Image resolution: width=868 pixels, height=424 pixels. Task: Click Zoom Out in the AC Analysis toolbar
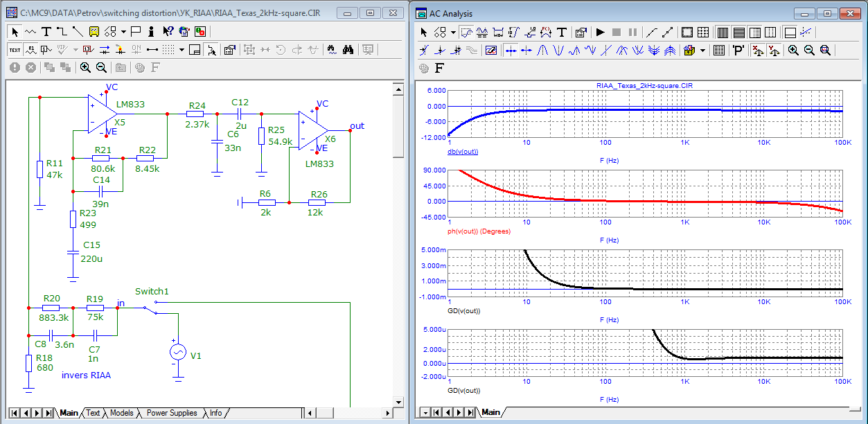click(x=808, y=50)
